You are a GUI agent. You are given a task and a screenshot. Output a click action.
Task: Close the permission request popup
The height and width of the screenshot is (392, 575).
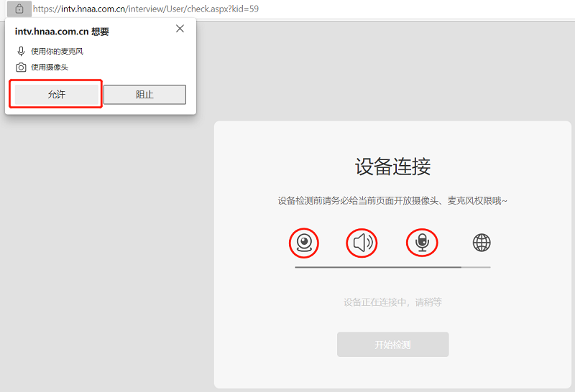click(x=180, y=29)
